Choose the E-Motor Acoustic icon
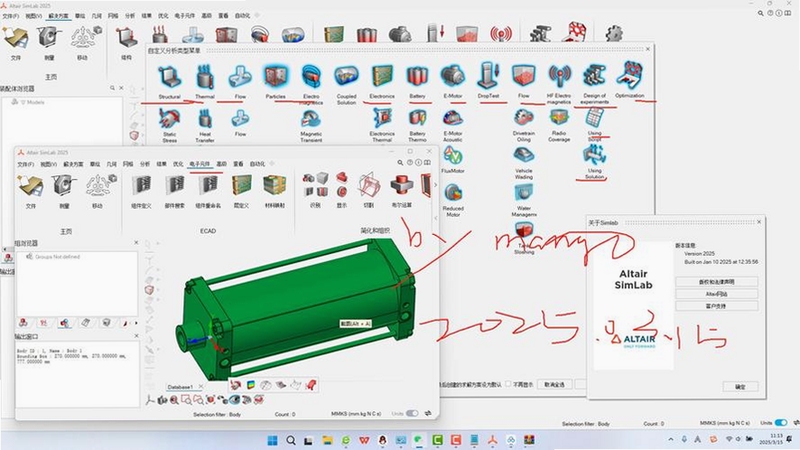 tap(453, 118)
